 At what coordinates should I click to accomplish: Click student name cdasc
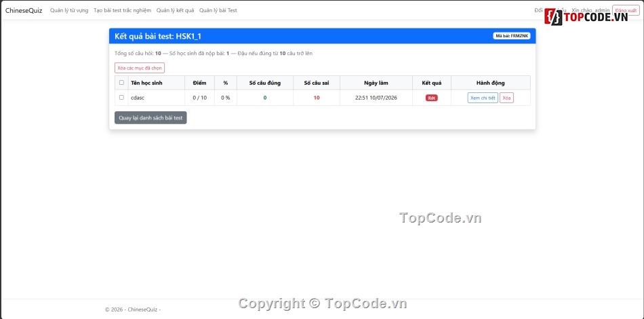click(138, 98)
